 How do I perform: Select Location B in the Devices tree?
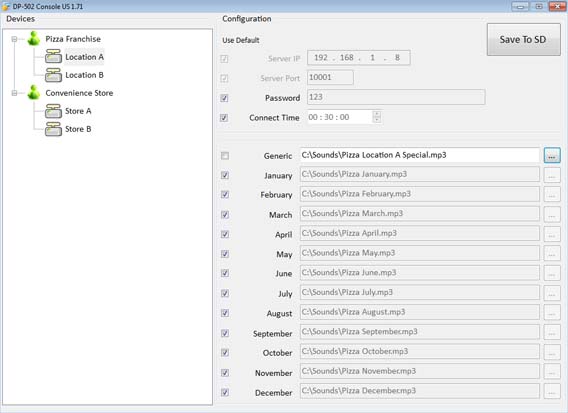[84, 75]
